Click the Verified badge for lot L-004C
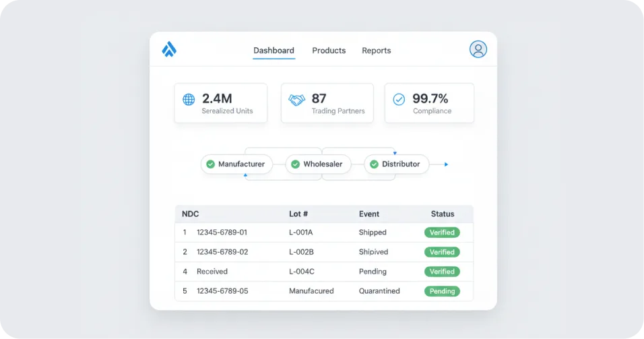The width and height of the screenshot is (644, 339). click(442, 272)
